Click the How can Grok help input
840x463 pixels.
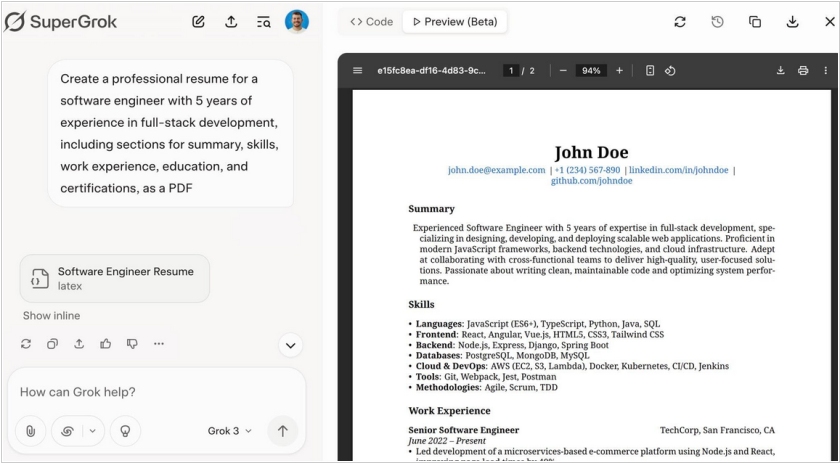click(155, 392)
